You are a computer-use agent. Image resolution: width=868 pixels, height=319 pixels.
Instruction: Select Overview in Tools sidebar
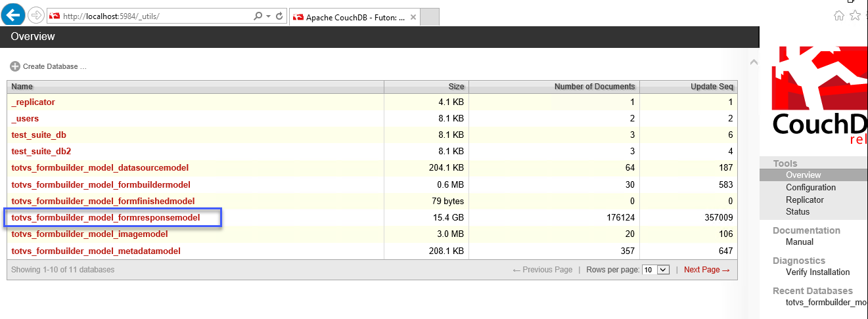pyautogui.click(x=803, y=175)
